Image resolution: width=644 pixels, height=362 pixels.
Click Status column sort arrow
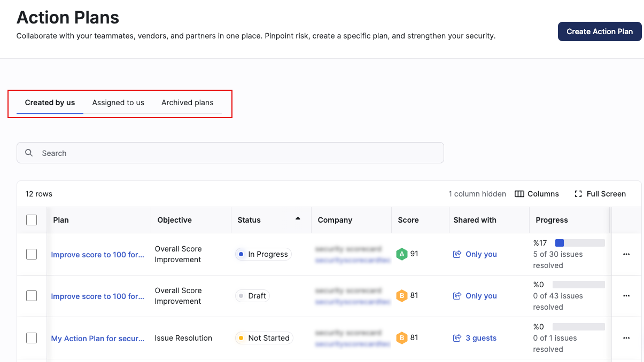(x=298, y=218)
